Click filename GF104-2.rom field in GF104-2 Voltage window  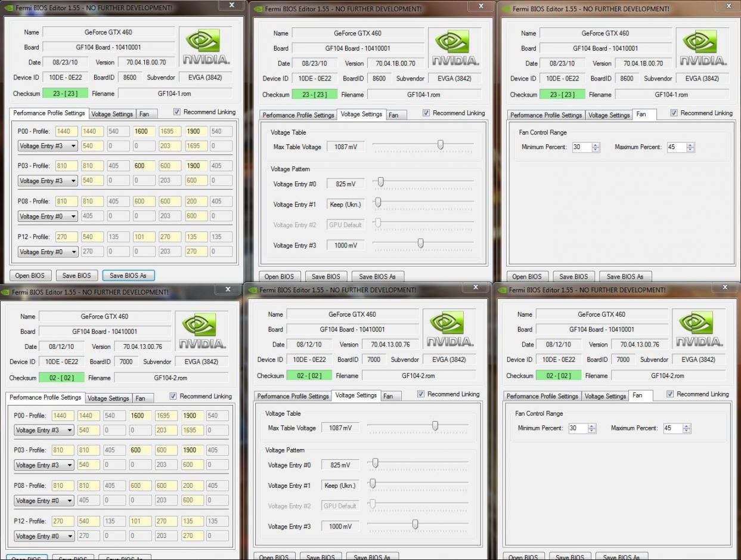pos(418,376)
